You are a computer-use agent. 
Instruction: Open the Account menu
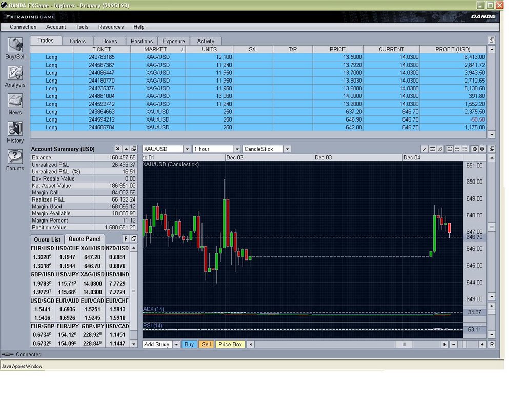point(56,27)
